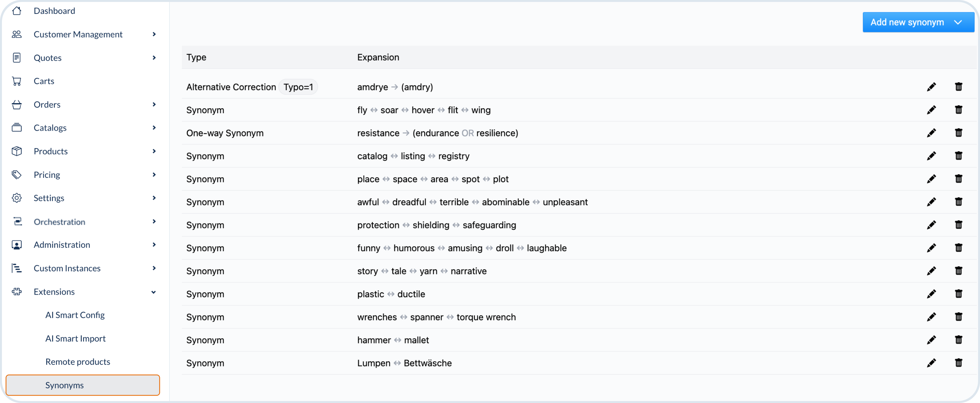Viewport: 980px width, 403px height.
Task: Edit the resistance one-way synonym
Action: coord(931,133)
